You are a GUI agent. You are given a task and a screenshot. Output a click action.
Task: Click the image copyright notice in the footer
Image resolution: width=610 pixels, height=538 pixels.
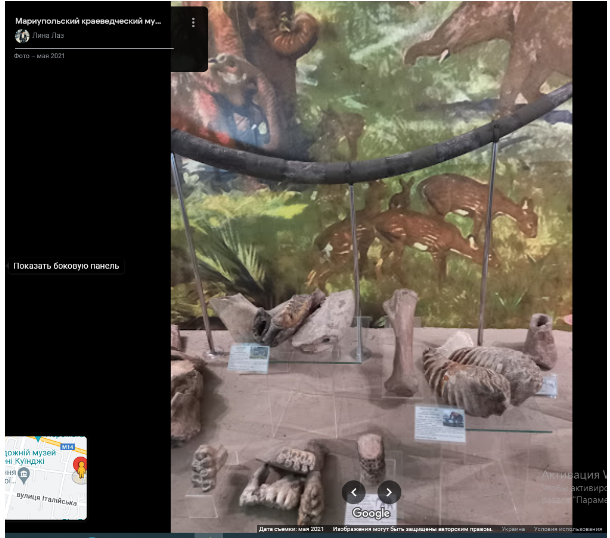(x=412, y=529)
